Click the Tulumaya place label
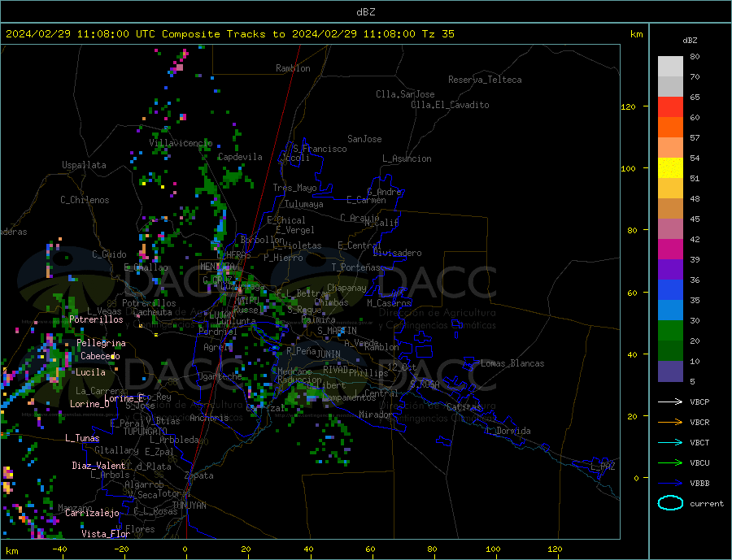 (304, 204)
